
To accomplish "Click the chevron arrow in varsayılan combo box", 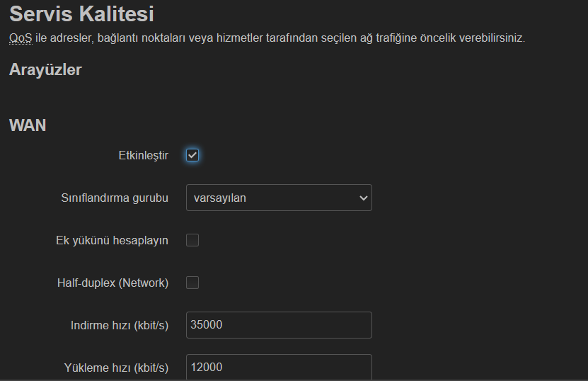I will [363, 198].
